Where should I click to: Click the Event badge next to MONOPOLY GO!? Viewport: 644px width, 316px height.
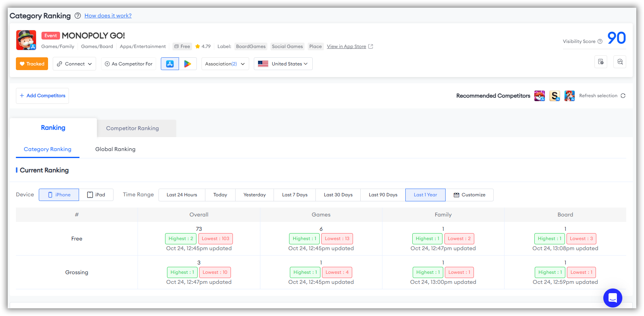[x=51, y=36]
